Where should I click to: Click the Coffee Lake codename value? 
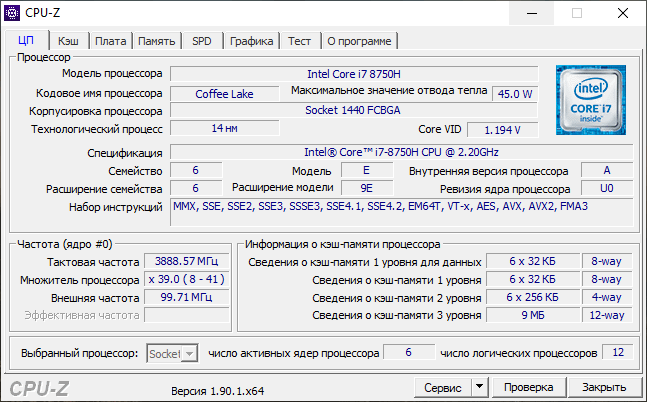224,94
